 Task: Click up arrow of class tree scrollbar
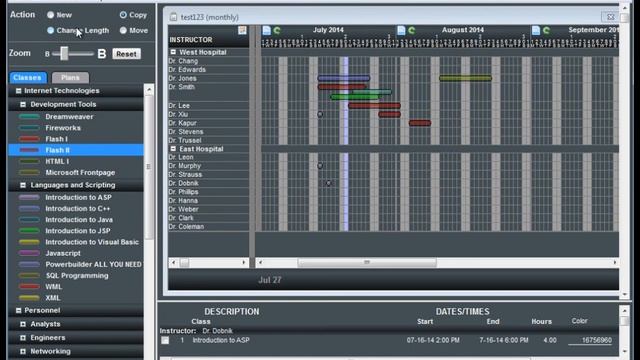pyautogui.click(x=149, y=89)
